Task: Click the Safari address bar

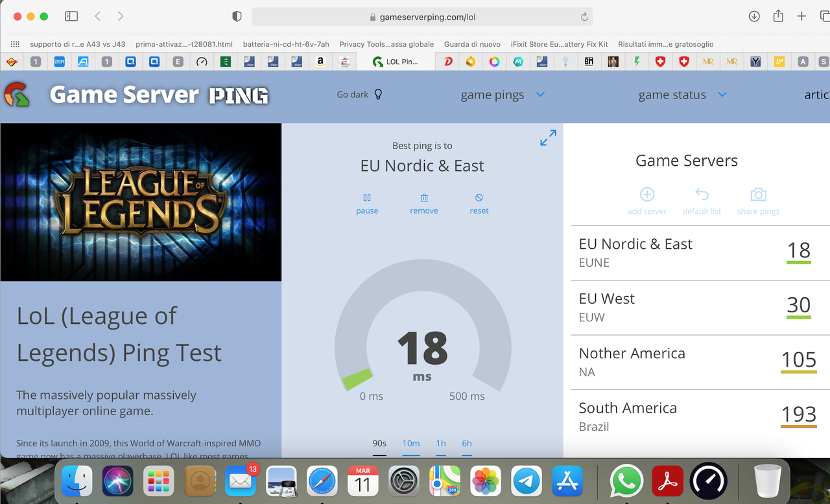Action: click(422, 17)
